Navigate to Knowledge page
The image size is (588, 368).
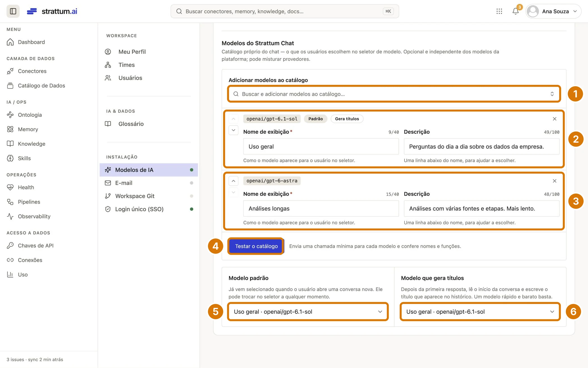[x=31, y=144]
